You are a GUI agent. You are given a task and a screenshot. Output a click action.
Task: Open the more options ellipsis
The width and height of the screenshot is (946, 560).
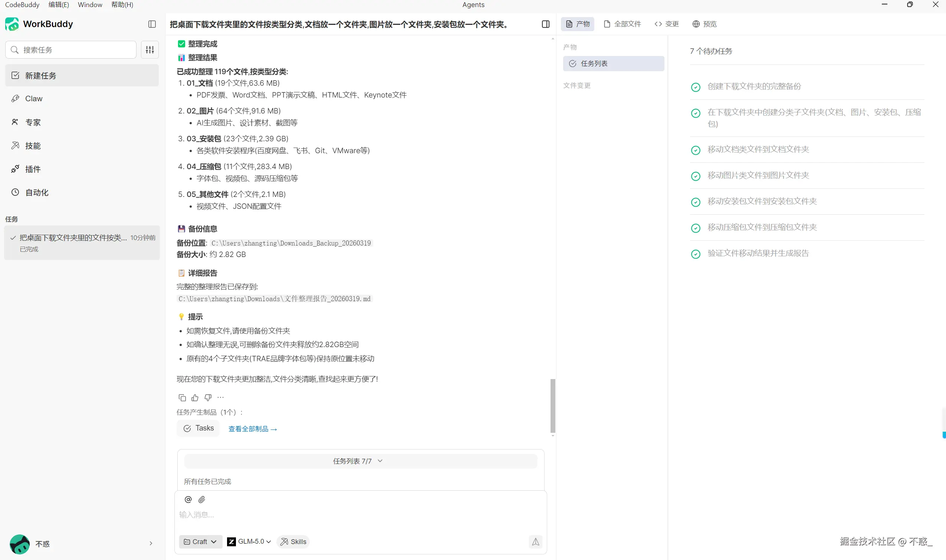(221, 398)
